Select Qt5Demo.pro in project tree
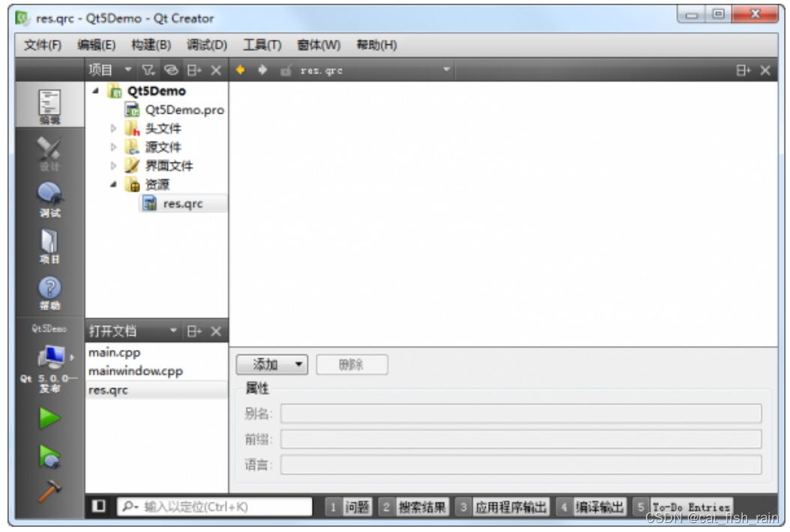This screenshot has width=790, height=532. point(184,110)
